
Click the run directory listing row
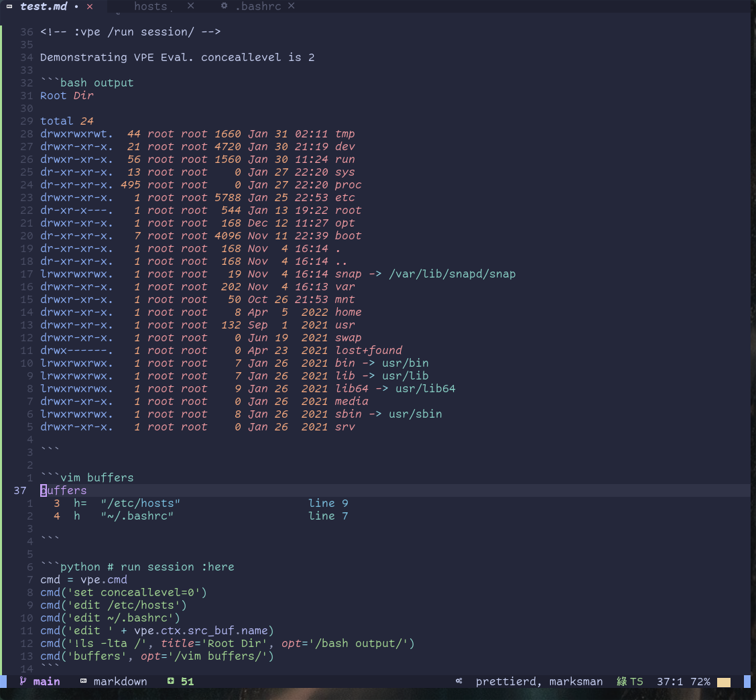point(197,159)
